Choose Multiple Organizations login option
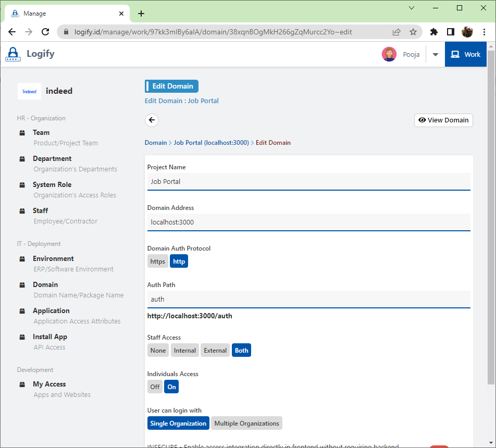 pyautogui.click(x=246, y=424)
